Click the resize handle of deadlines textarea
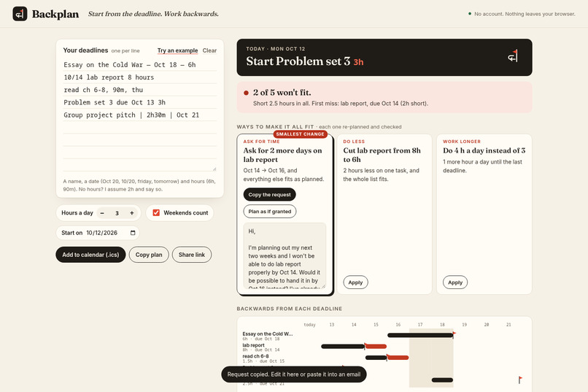Screen dimensions: 588x392 (x=214, y=169)
